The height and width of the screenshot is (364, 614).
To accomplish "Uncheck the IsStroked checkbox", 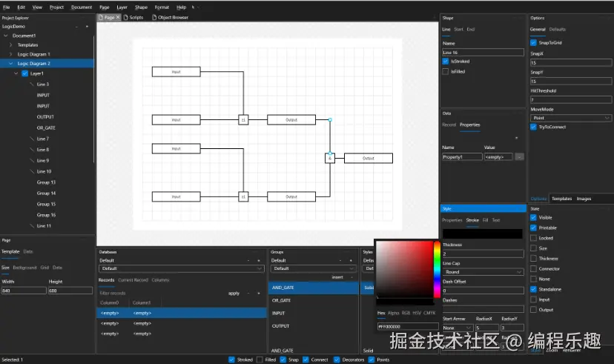I will click(445, 62).
